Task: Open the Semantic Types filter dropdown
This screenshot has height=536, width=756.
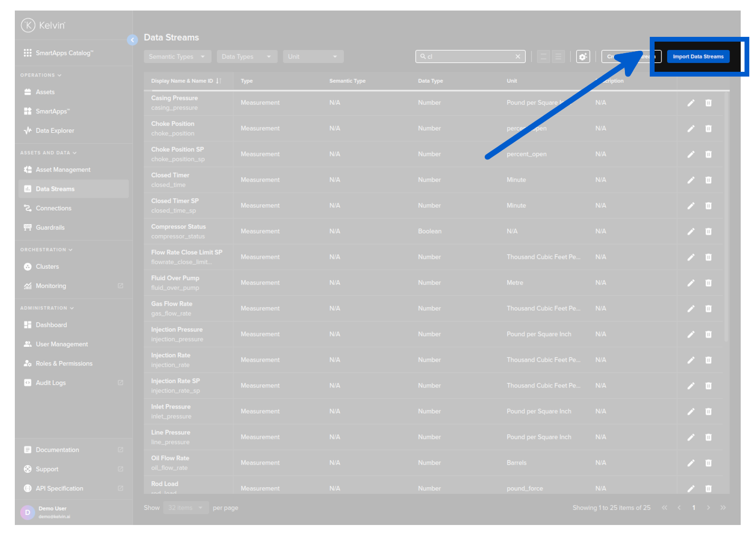Action: (x=177, y=56)
